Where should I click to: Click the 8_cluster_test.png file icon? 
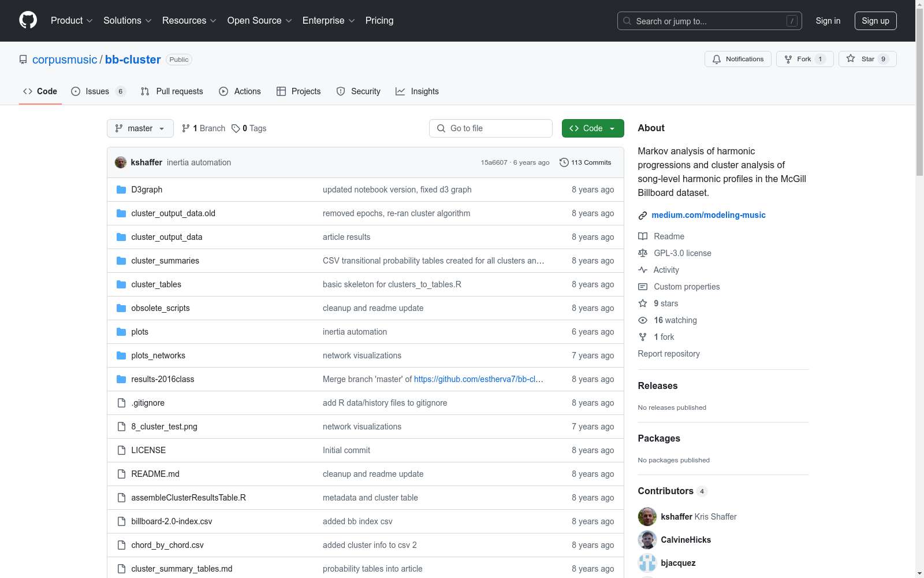coord(121,427)
